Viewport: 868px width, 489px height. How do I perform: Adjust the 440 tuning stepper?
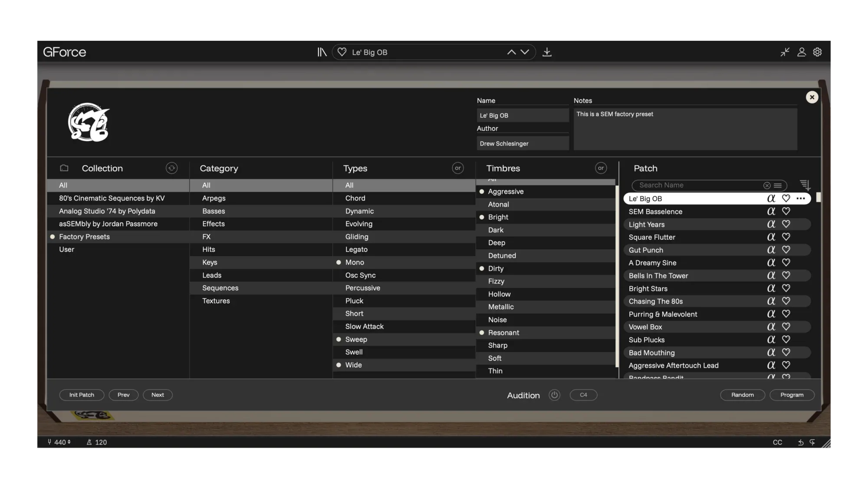click(69, 442)
